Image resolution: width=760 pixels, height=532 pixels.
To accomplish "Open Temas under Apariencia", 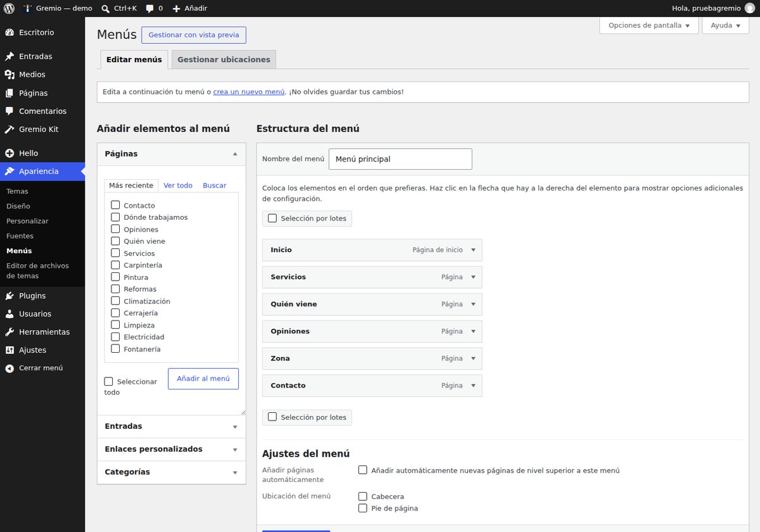I will pos(17,191).
